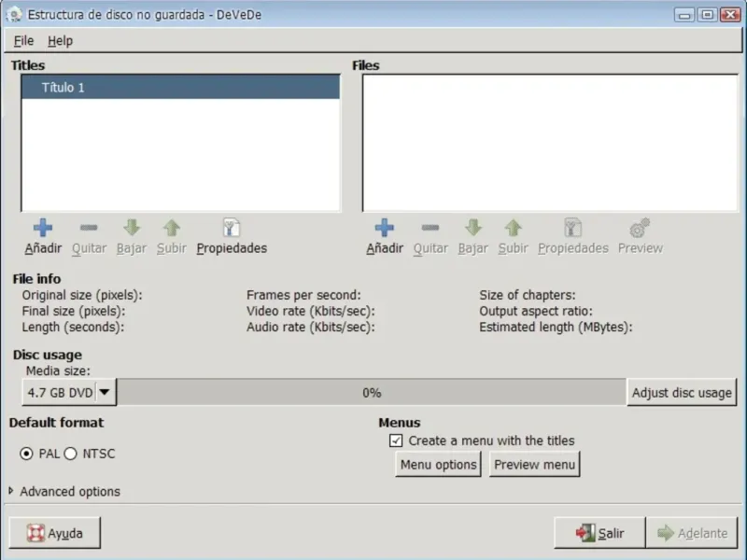
Task: Click the Adelante forward button
Action: point(692,533)
